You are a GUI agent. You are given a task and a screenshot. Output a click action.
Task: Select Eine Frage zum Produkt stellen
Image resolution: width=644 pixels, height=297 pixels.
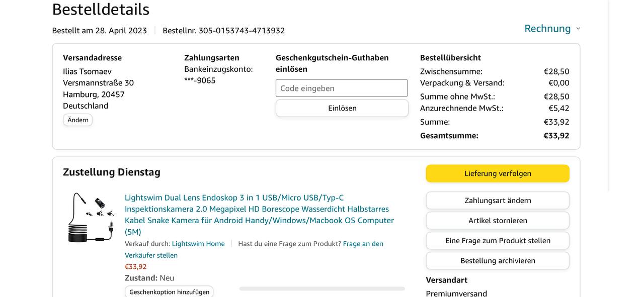tap(497, 241)
